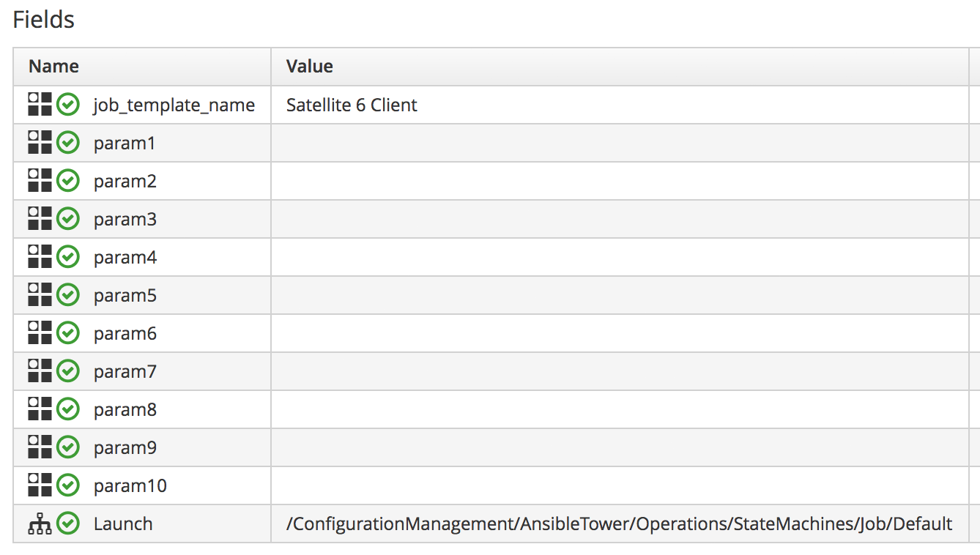980x555 pixels.
Task: Click the green checkmark next to param1
Action: [x=68, y=143]
